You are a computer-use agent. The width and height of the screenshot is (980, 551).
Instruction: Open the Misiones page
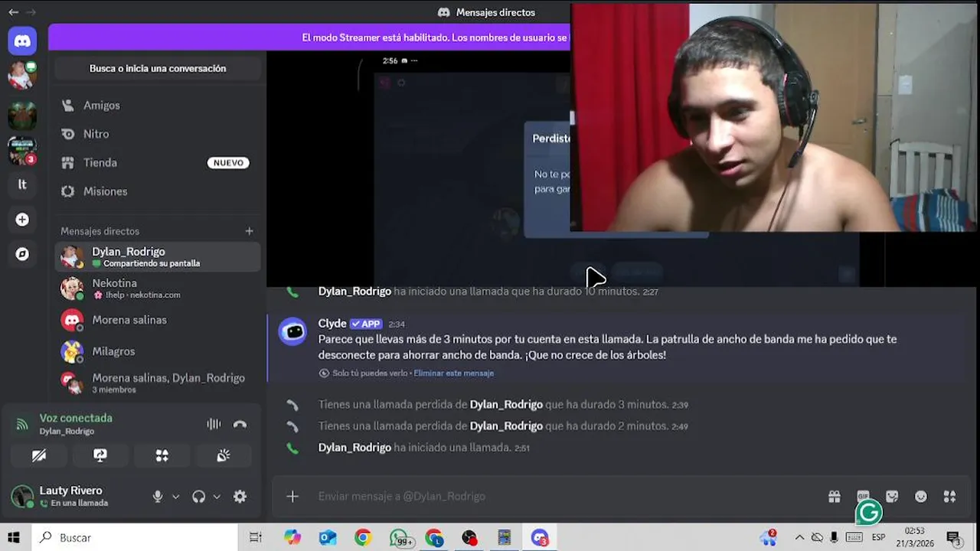click(x=158, y=191)
